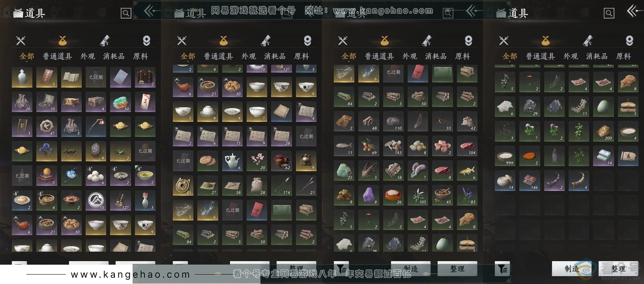The height and width of the screenshot is (284, 644).
Task: Select crossed swords category in first panel
Action: click(x=21, y=40)
